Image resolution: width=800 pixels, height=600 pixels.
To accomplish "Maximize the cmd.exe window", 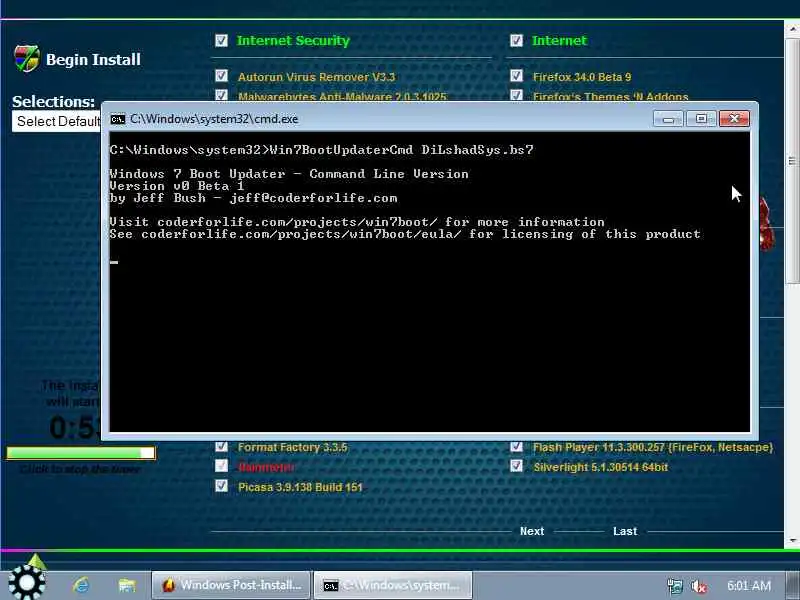I will coord(701,119).
